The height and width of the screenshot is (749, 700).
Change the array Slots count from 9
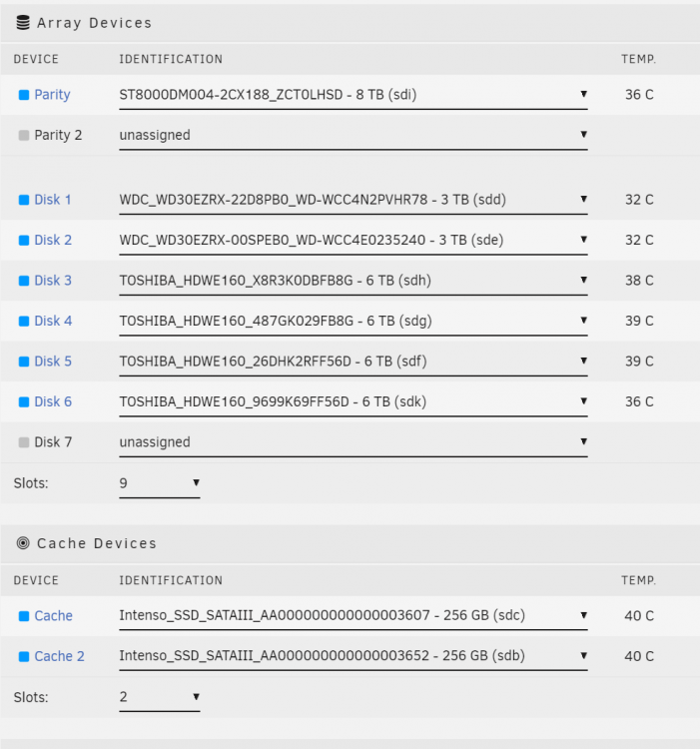tap(160, 484)
